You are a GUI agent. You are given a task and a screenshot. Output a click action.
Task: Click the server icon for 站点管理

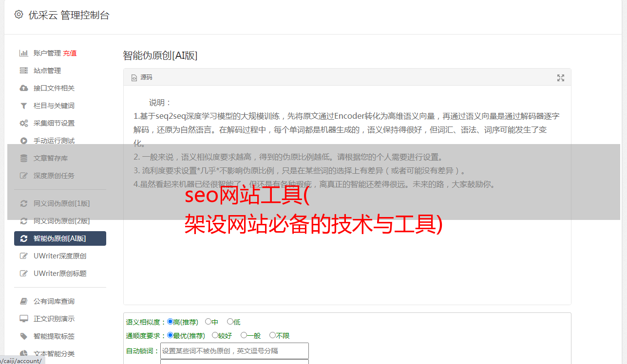tap(23, 71)
